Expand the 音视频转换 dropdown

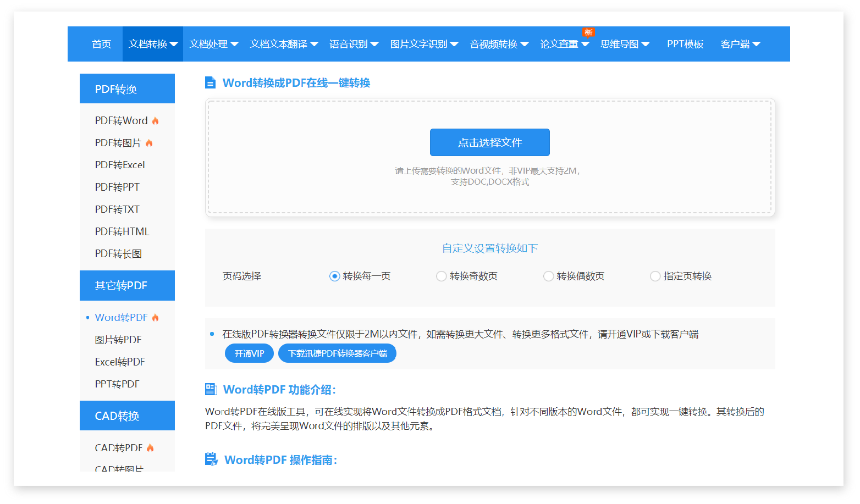pos(499,44)
